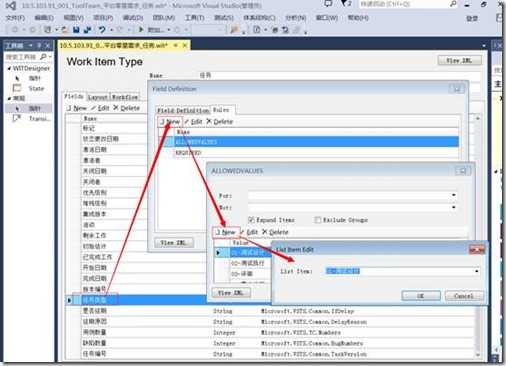Click the navigate back toolbar icon
The height and width of the screenshot is (366, 506).
(x=15, y=30)
